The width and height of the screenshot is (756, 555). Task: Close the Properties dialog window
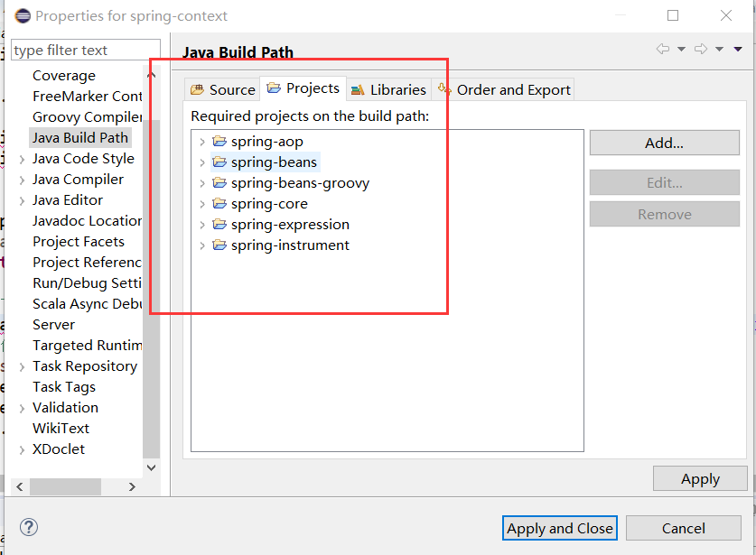(x=725, y=15)
